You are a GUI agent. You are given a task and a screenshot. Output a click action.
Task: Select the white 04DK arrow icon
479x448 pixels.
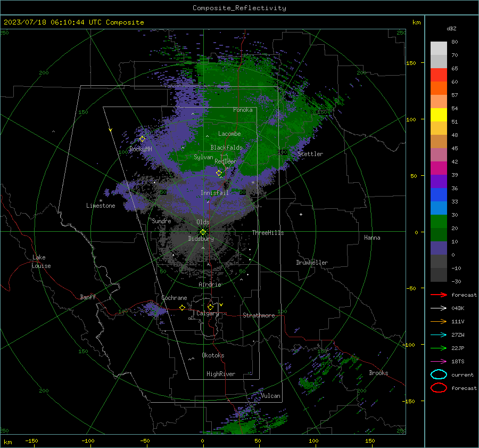(439, 308)
